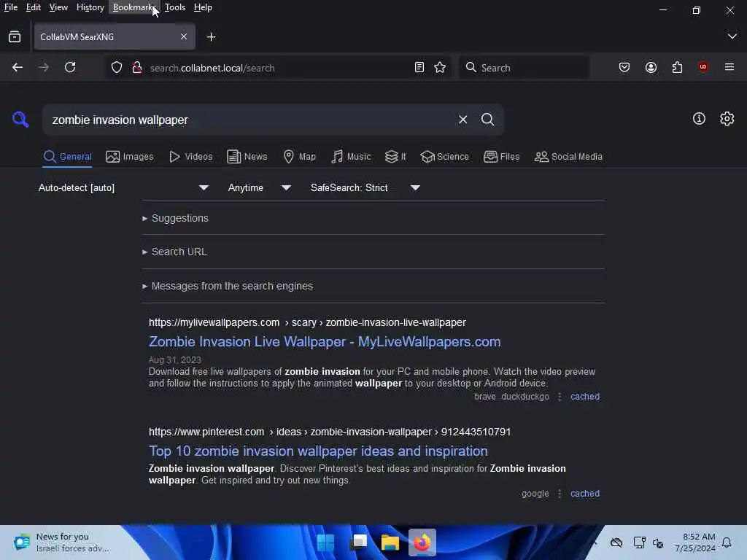The image size is (747, 560).
Task: Open Task View on taskbar
Action: click(x=358, y=542)
